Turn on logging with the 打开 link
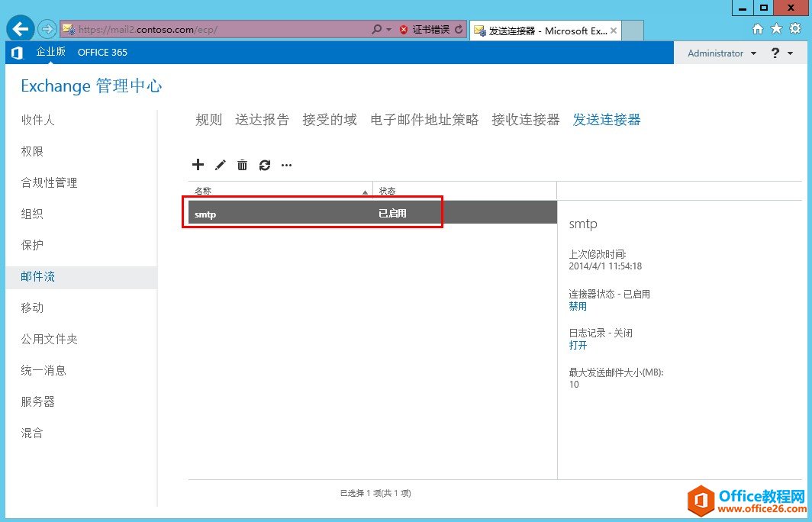 click(578, 345)
